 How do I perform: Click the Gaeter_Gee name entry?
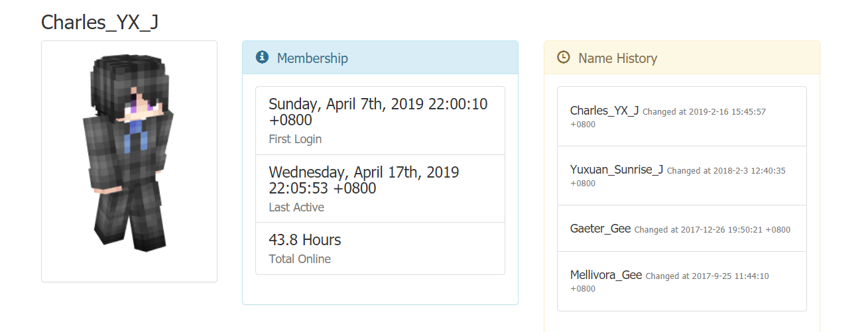click(x=600, y=229)
